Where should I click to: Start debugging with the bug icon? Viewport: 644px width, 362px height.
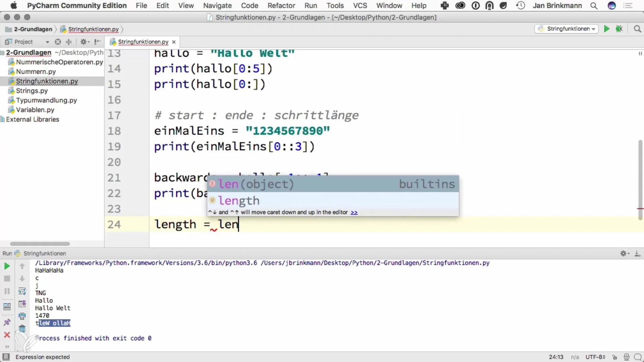coord(619,29)
